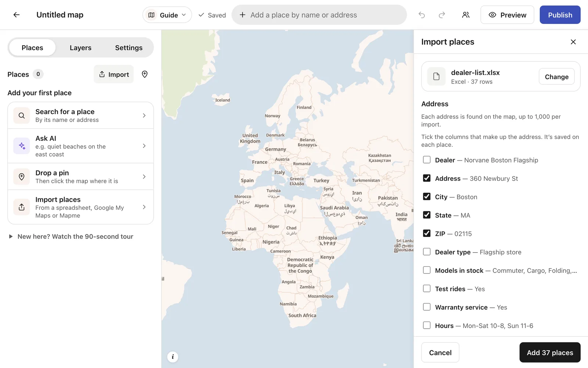Screen dimensions: 588x368
Task: Click the undo arrow icon
Action: pyautogui.click(x=422, y=15)
